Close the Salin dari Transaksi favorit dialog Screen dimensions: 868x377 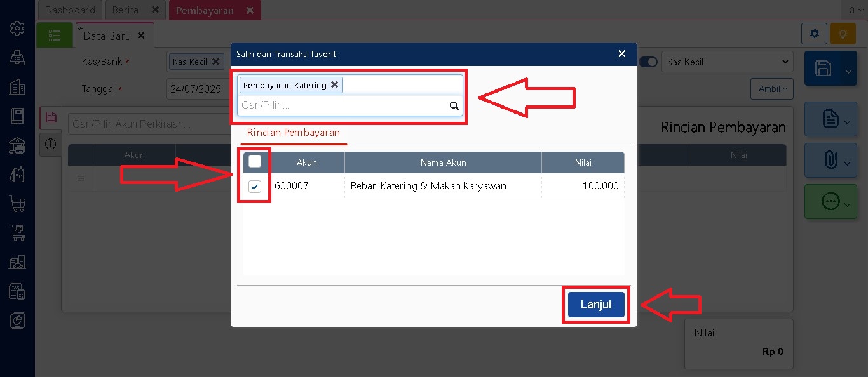(622, 54)
